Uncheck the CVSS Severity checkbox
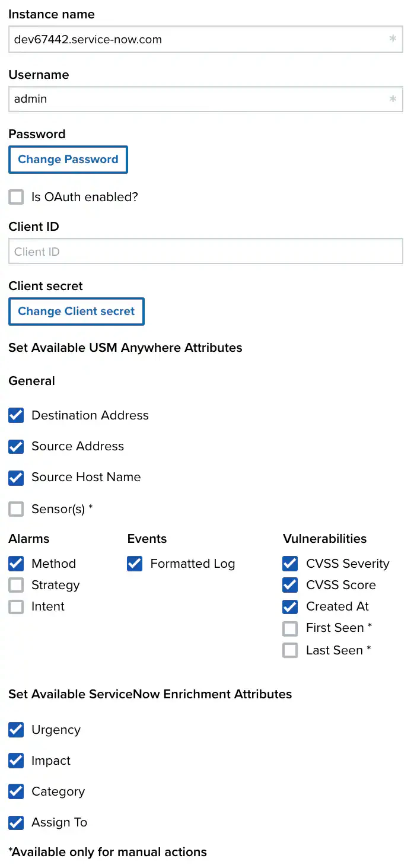Screen dimensions: 414x868 coord(290,564)
